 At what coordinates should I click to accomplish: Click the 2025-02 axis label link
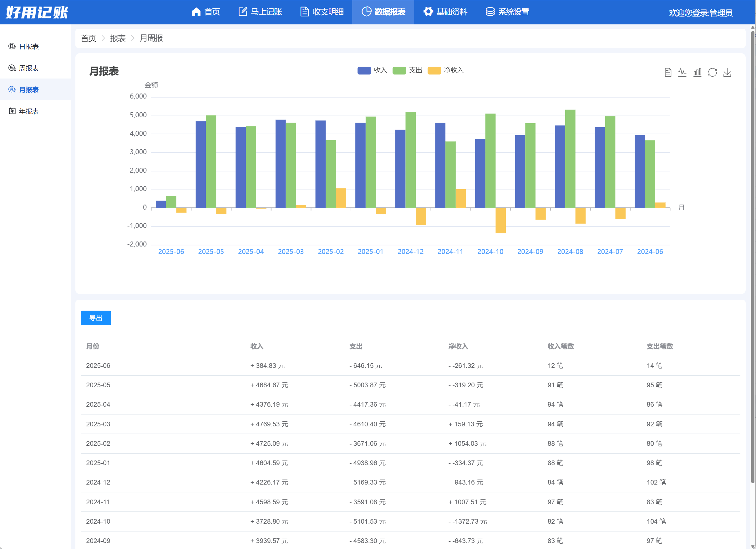click(331, 252)
